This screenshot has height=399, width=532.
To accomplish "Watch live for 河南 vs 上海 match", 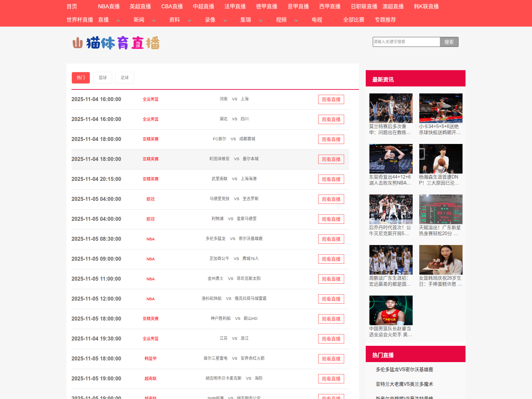I will tap(331, 99).
